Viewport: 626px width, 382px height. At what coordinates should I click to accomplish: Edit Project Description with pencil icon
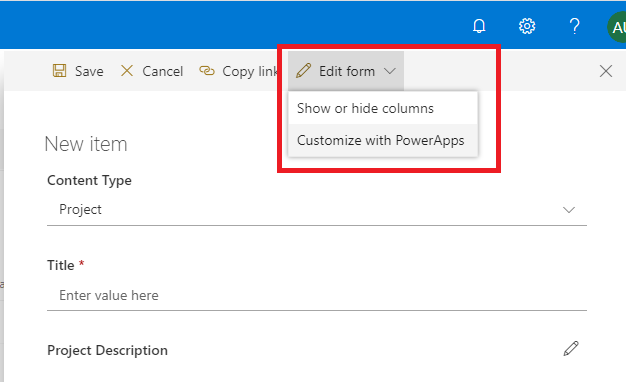571,348
